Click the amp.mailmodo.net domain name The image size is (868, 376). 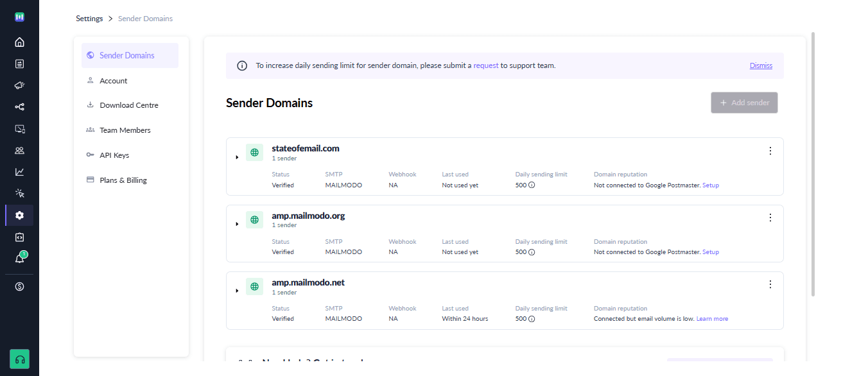tap(308, 282)
